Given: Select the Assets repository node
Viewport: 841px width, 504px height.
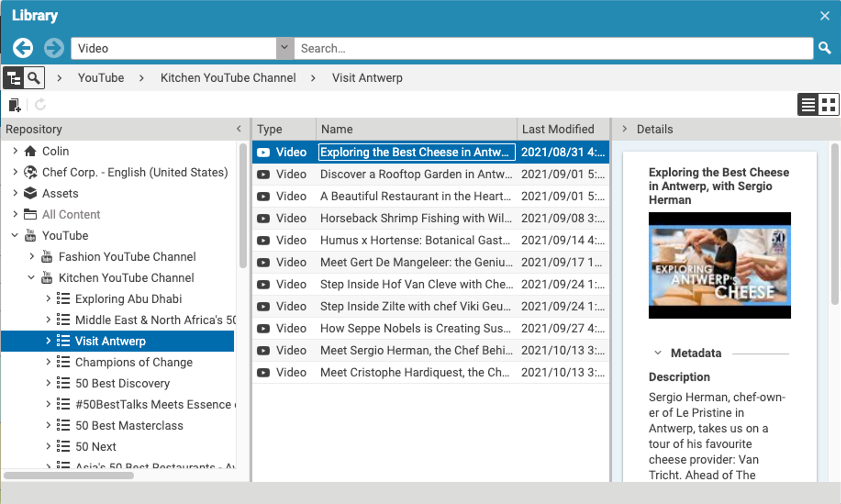Looking at the screenshot, I should click(x=60, y=193).
